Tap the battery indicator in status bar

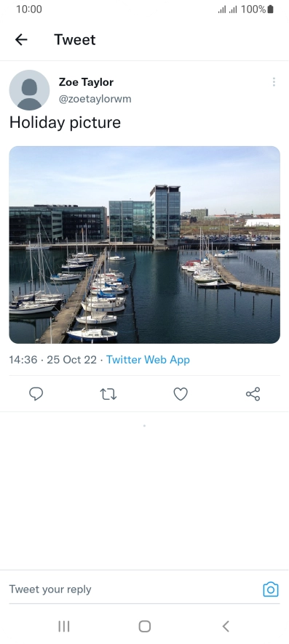270,9
